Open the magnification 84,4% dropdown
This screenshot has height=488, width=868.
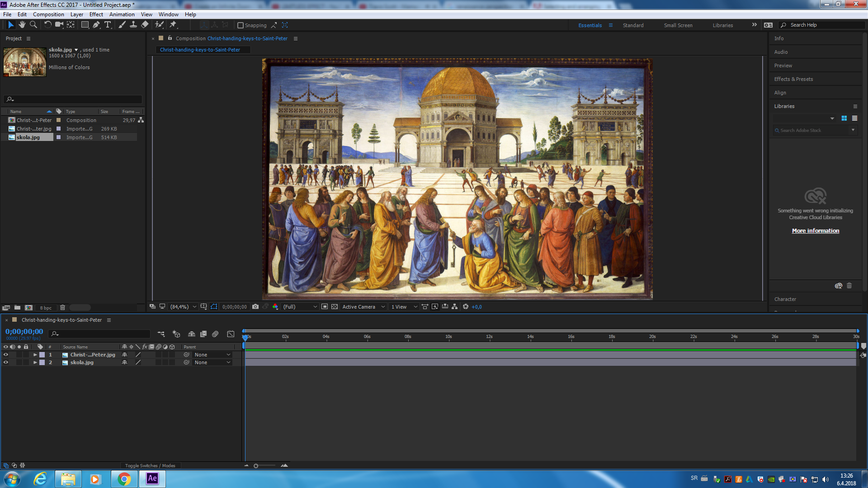tap(183, 307)
